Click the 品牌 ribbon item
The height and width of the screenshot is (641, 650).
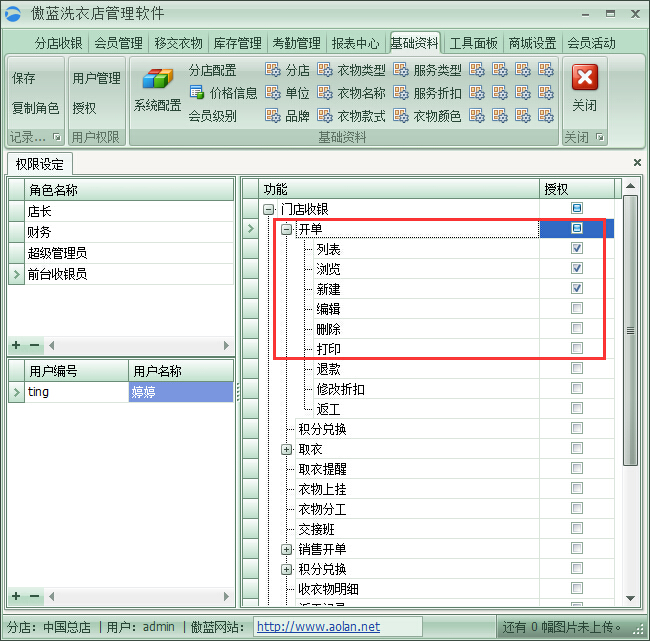[287, 116]
